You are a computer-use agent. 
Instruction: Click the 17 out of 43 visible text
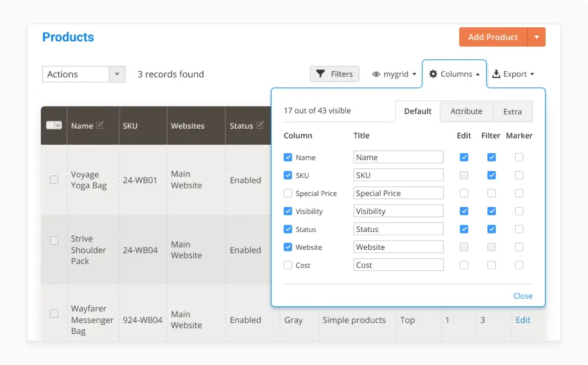coord(317,111)
